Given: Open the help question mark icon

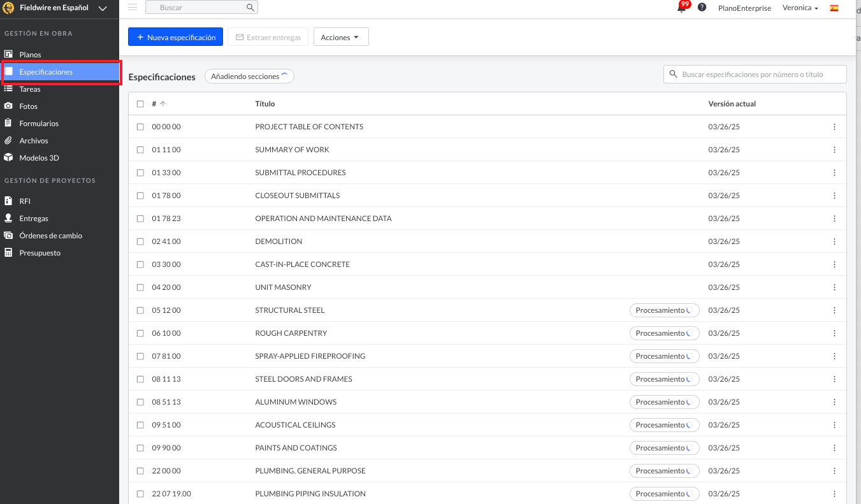Looking at the screenshot, I should click(702, 8).
